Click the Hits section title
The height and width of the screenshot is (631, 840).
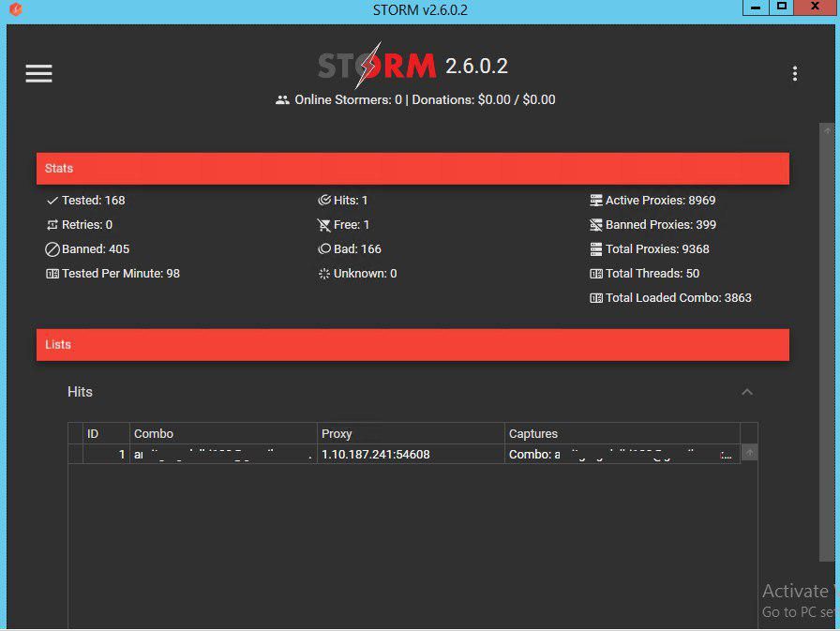pos(81,392)
